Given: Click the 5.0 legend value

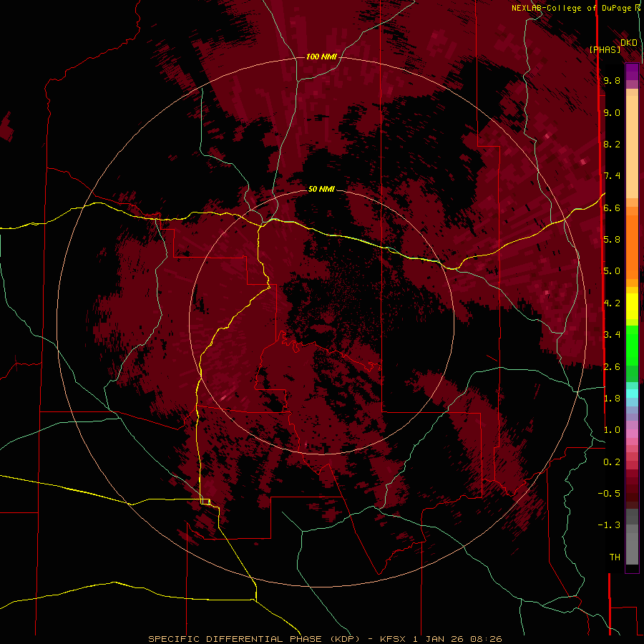Looking at the screenshot, I should [x=612, y=271].
